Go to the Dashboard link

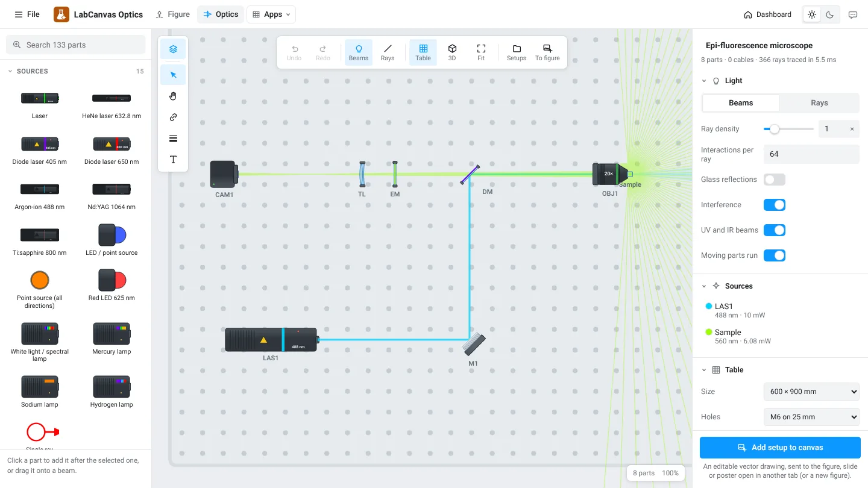pos(767,14)
